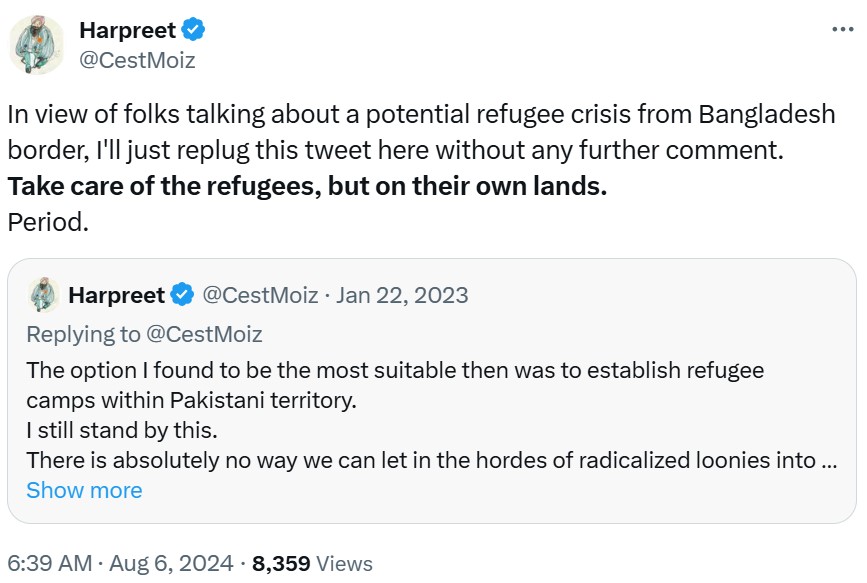The image size is (867, 583).
Task: Expand the quoted tweet with Show more
Action: tap(84, 490)
